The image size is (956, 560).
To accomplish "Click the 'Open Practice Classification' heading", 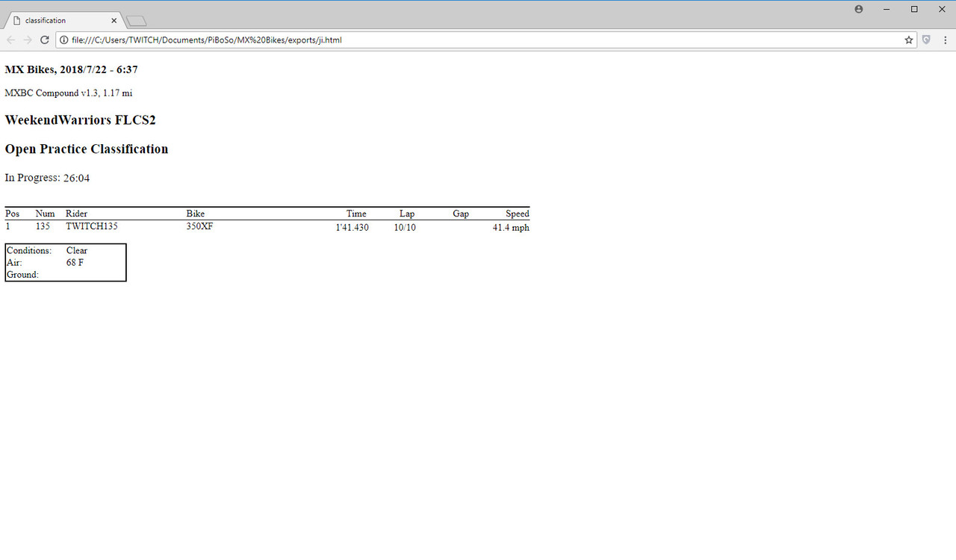I will coord(87,149).
